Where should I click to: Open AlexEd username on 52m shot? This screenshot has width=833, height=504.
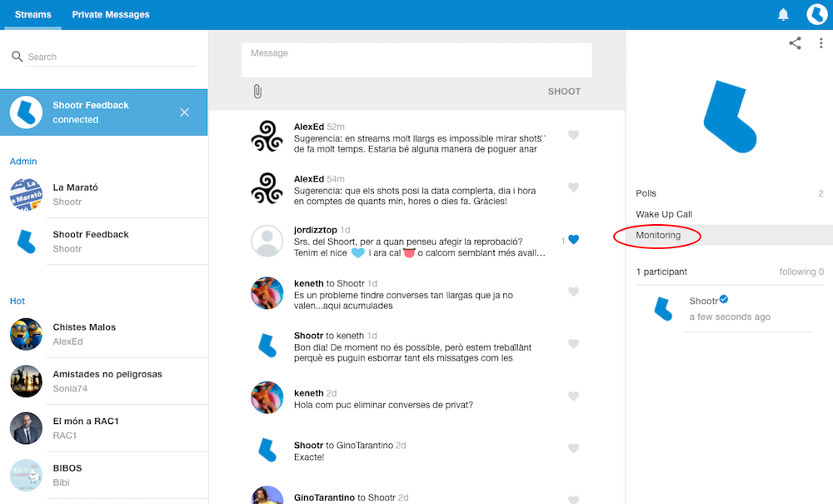click(309, 127)
